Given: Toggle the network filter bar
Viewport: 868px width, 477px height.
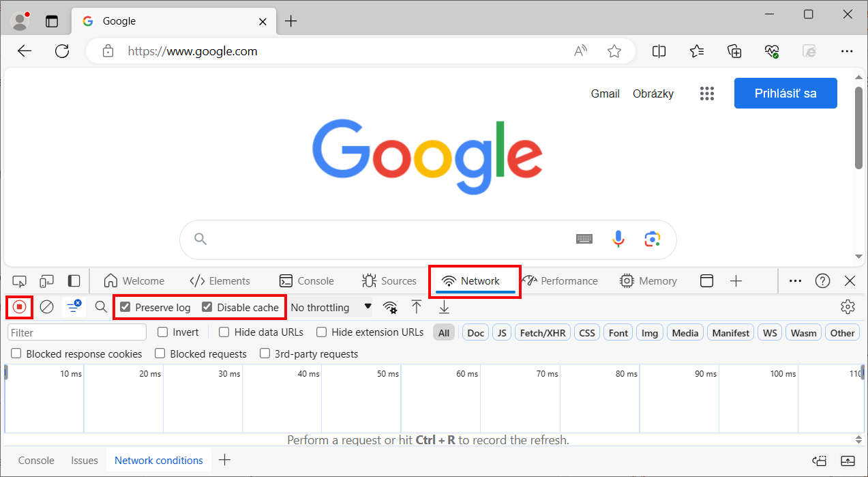Looking at the screenshot, I should pyautogui.click(x=74, y=307).
